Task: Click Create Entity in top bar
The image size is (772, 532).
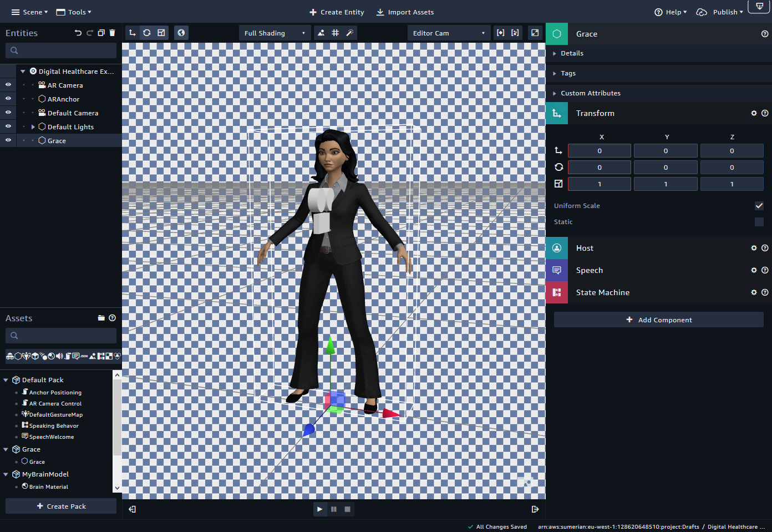Action: (x=337, y=12)
